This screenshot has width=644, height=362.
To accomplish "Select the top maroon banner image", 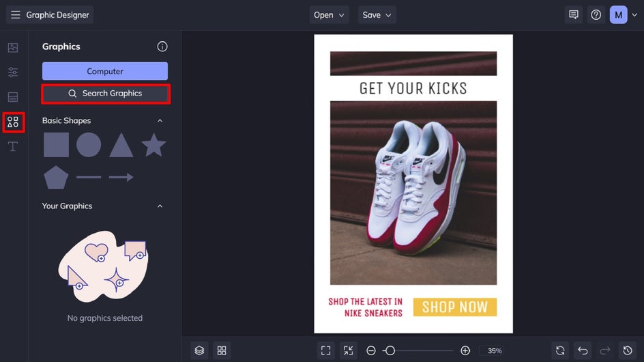I will pyautogui.click(x=413, y=64).
